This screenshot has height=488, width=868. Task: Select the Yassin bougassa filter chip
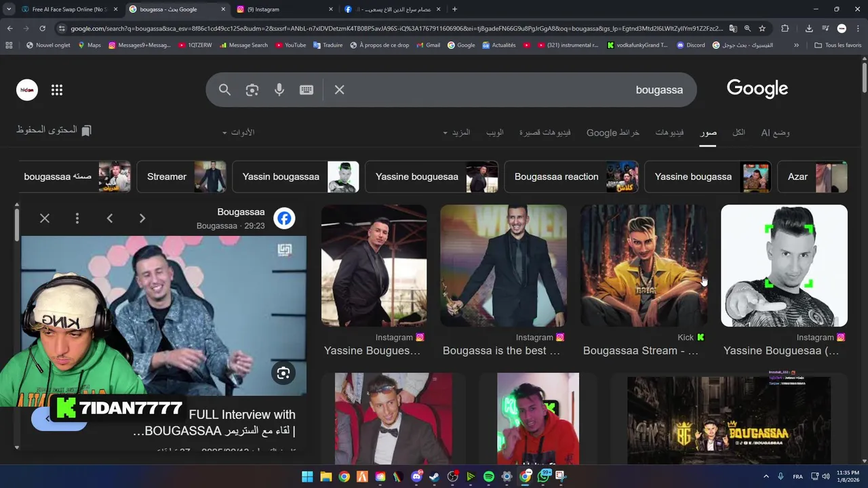[296, 176]
